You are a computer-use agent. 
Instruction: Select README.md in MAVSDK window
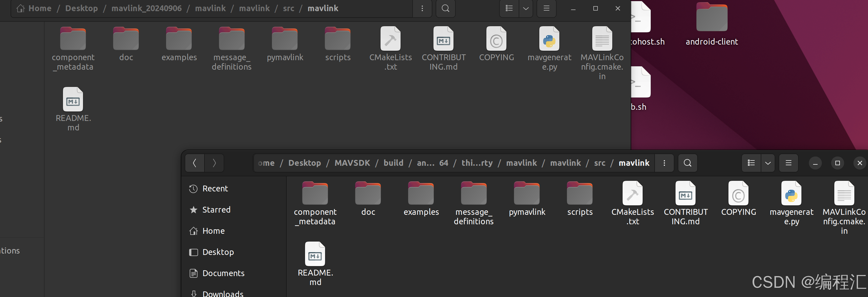tap(315, 264)
